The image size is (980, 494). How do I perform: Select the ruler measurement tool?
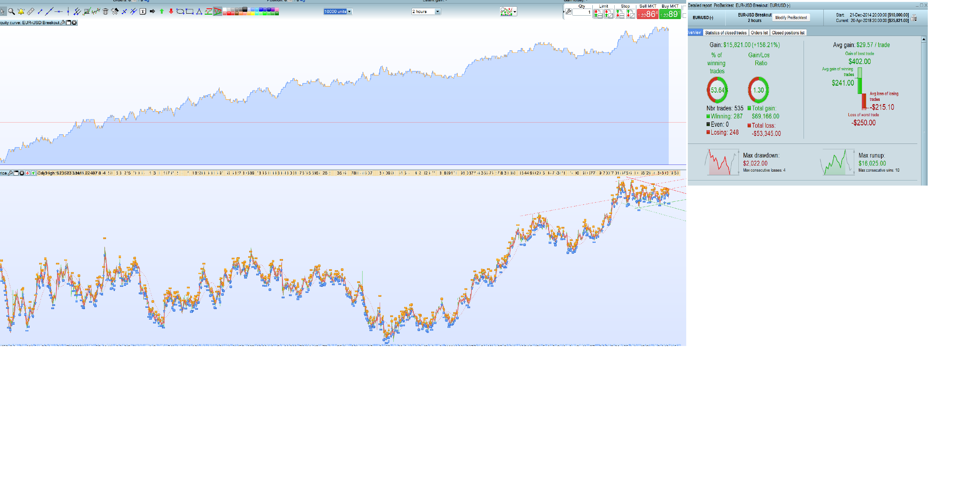31,12
